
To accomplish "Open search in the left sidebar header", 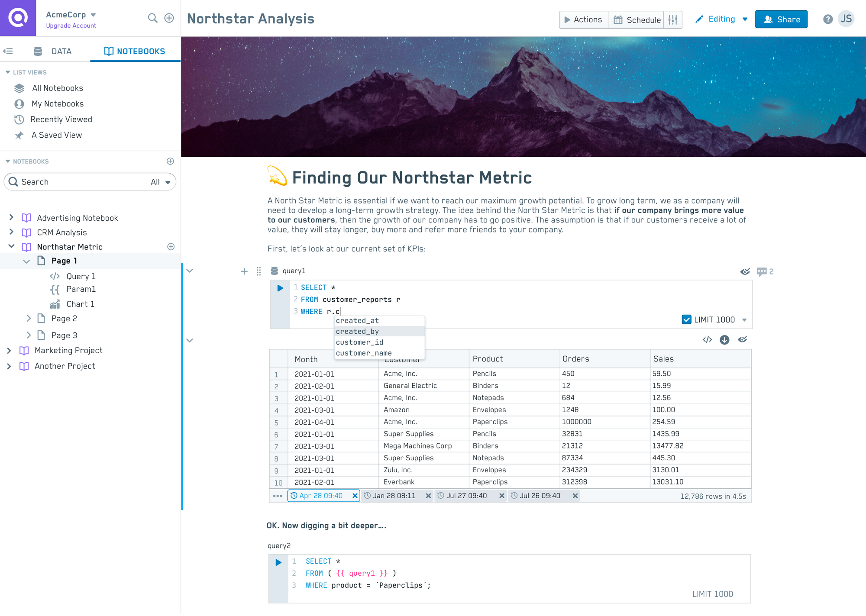I will (153, 19).
